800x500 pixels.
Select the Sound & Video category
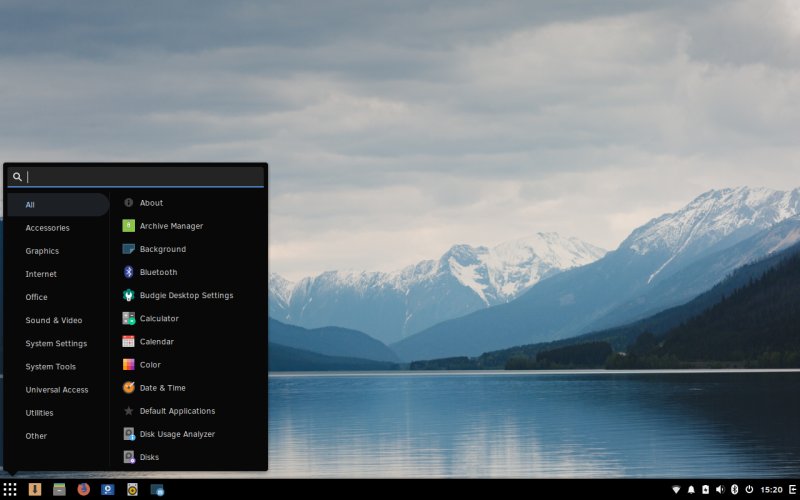(x=54, y=320)
